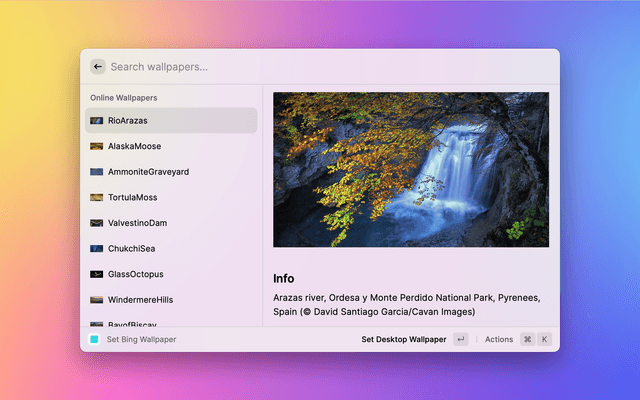The image size is (640, 400).
Task: Click the GlassOctopus thumbnail icon
Action: pyautogui.click(x=97, y=274)
